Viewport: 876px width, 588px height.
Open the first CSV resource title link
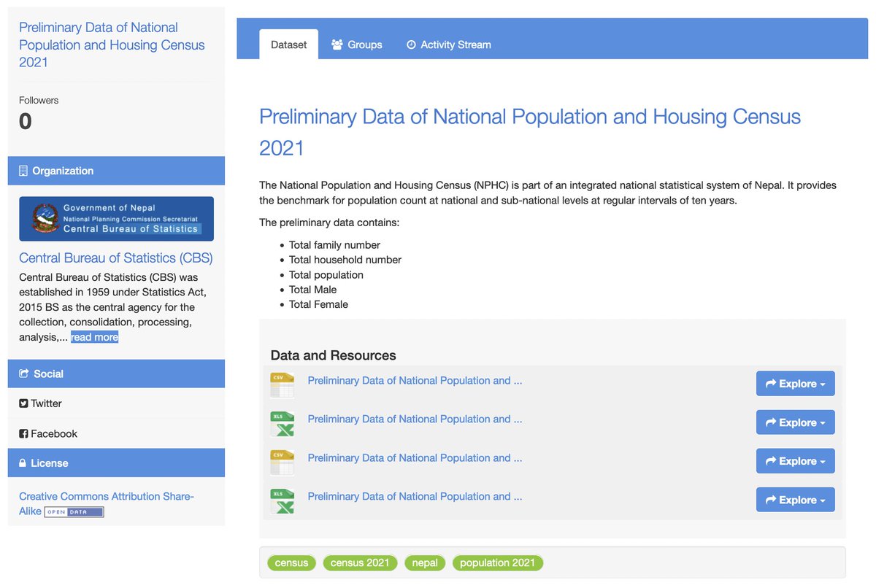pos(415,380)
